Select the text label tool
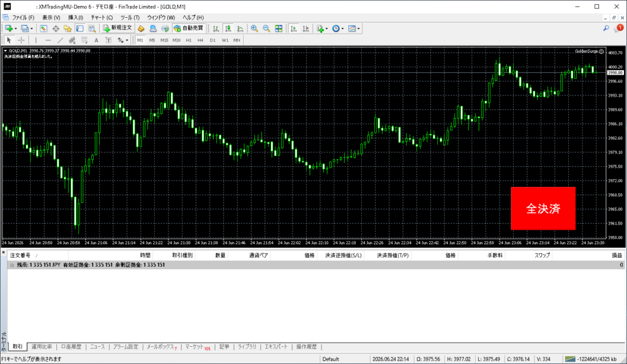This screenshot has height=364, width=627. [108, 40]
